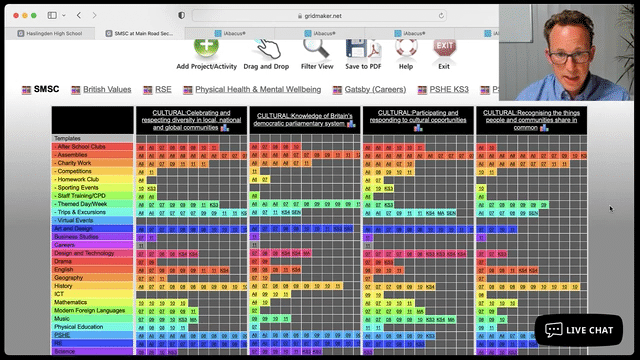Select the Modern Foreign Languages row label

pos(93,310)
